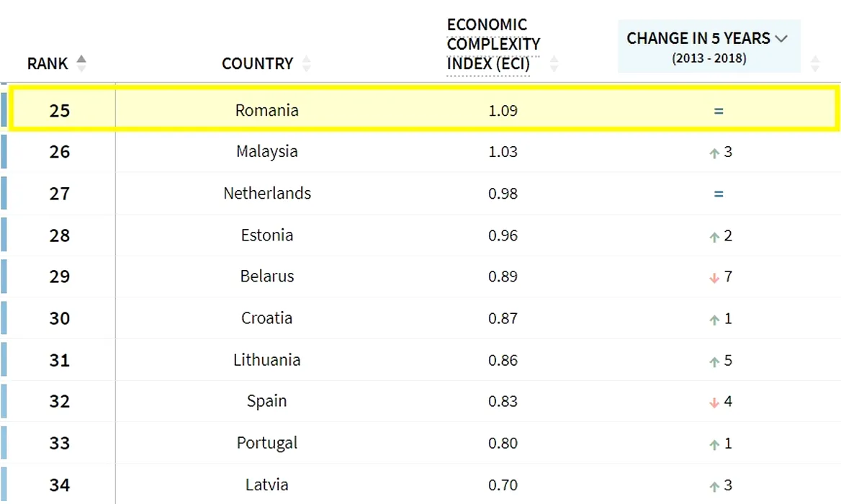Click the equals sign in Netherlands row
Screen dimensions: 841x504
(719, 194)
